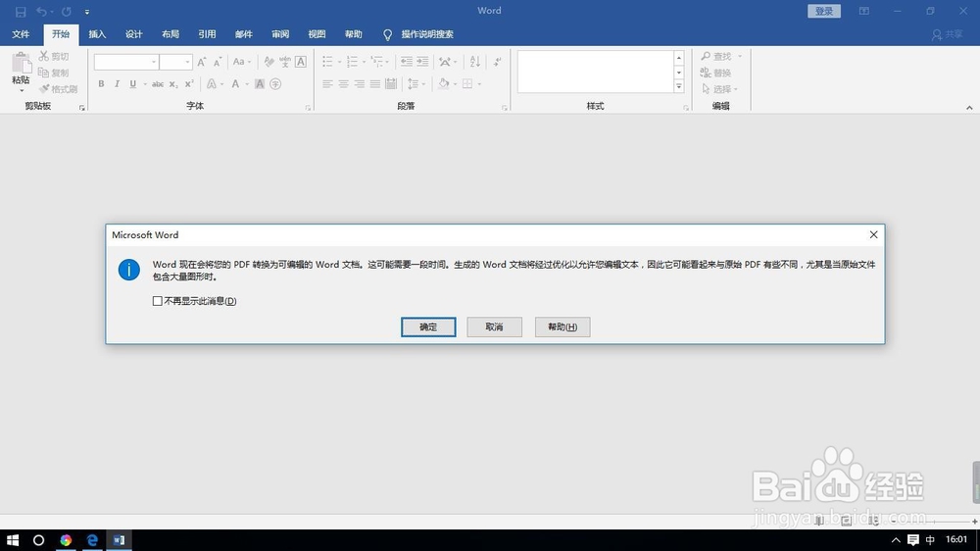The image size is (980, 551).
Task: Toggle underline with the U button
Action: 132,83
